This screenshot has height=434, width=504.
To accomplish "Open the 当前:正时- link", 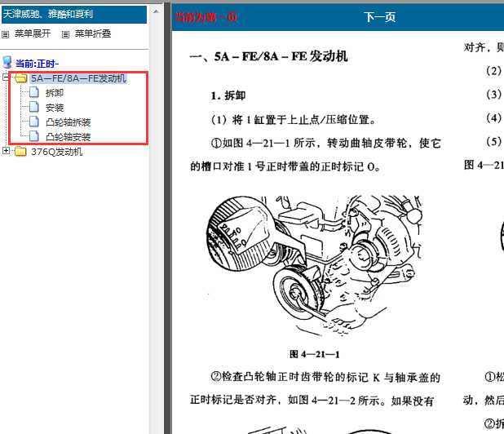I will click(38, 64).
